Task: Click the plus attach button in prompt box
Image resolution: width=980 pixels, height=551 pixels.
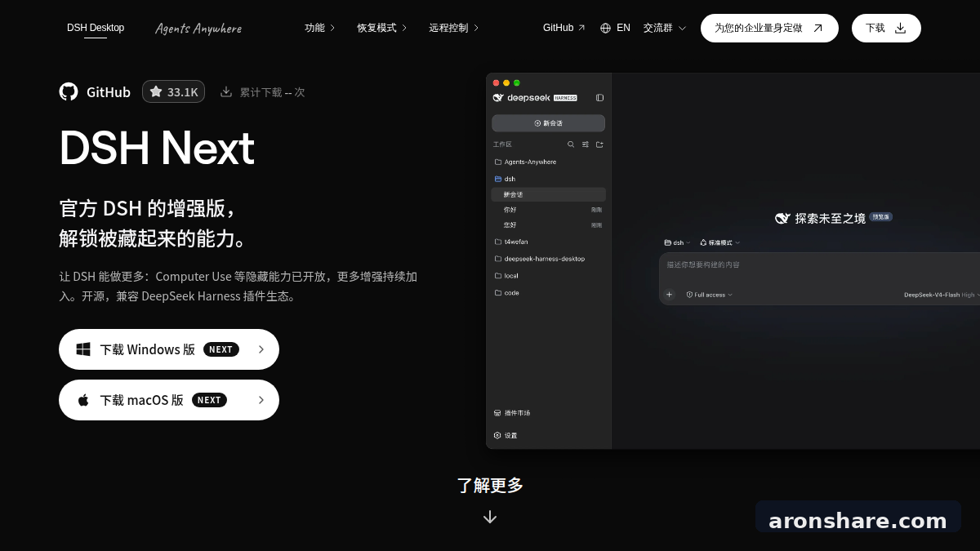Action: point(669,295)
